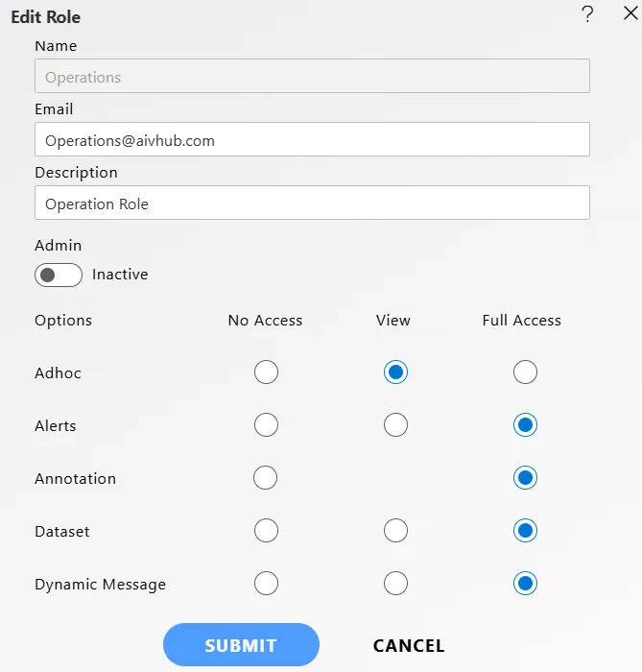Set Adhoc to No Access

(266, 372)
